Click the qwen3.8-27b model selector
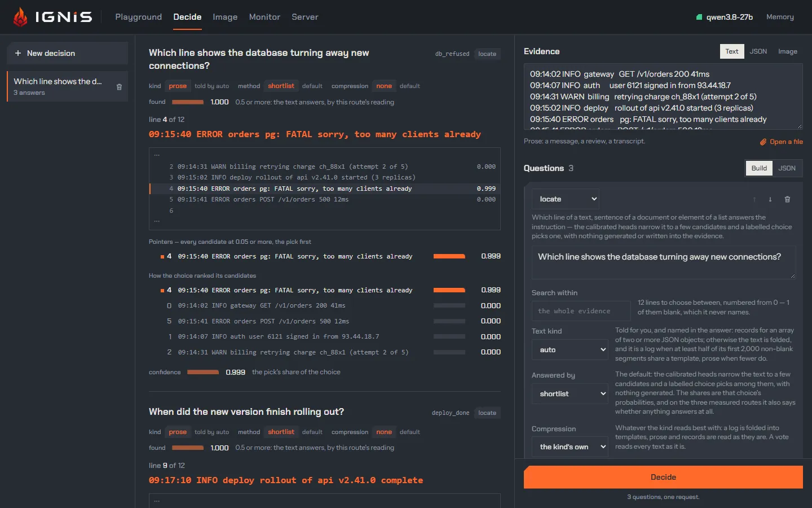812x508 pixels. [x=725, y=17]
